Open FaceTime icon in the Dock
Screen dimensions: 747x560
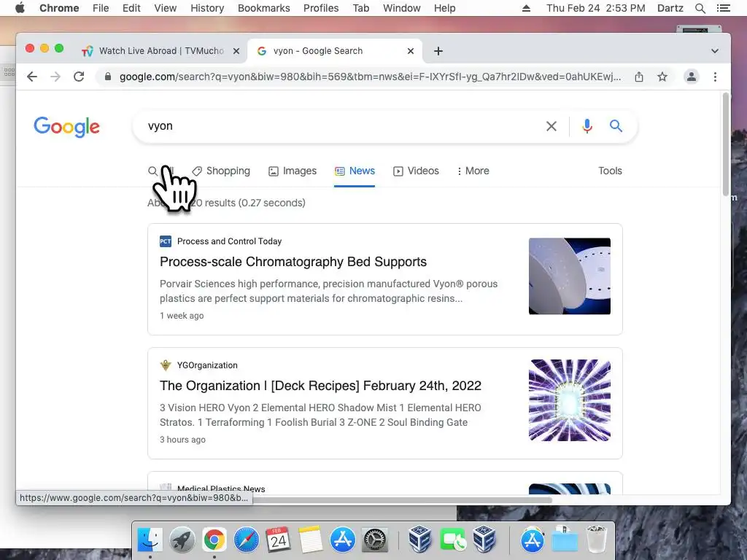coord(452,540)
